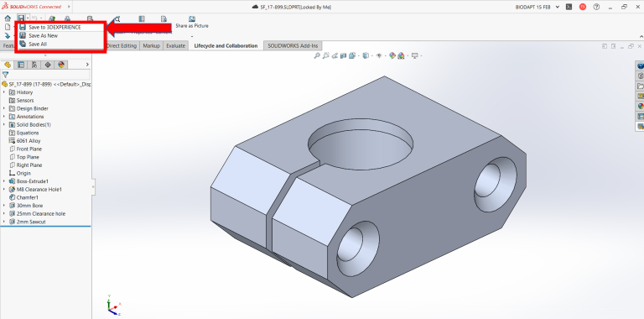Switch to the PropertyManager panel icon
This screenshot has height=319, width=644.
21,65
